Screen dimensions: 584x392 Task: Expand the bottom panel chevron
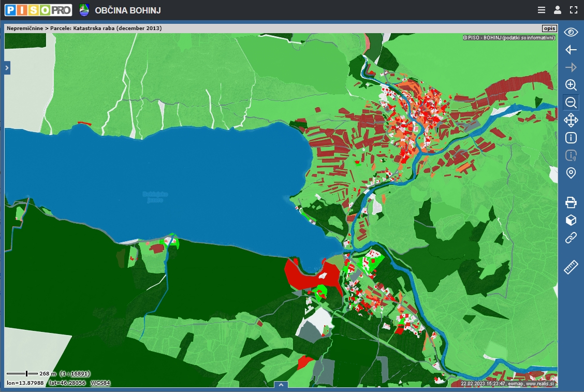coord(281,385)
